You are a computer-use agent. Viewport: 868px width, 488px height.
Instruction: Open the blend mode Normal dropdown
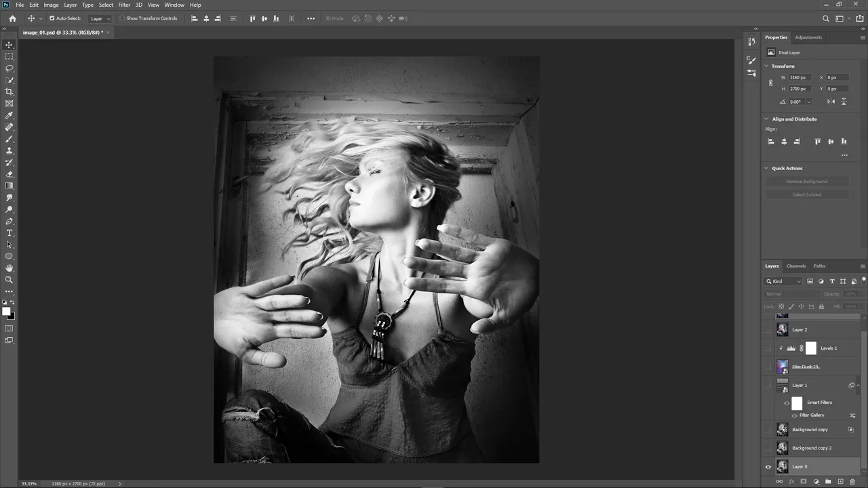click(x=792, y=294)
